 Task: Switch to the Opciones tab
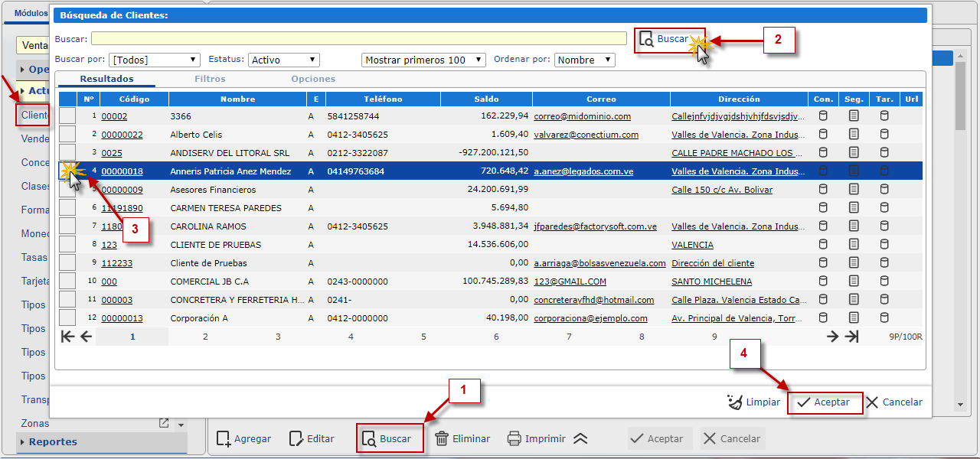click(x=313, y=79)
